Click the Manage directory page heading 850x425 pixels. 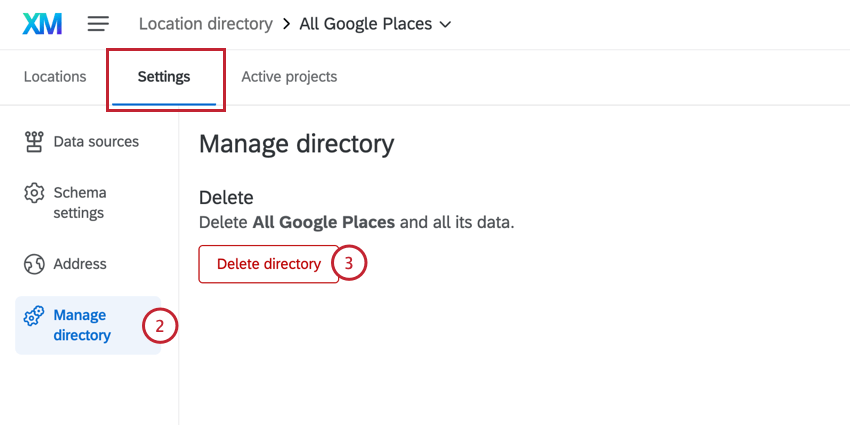[296, 144]
